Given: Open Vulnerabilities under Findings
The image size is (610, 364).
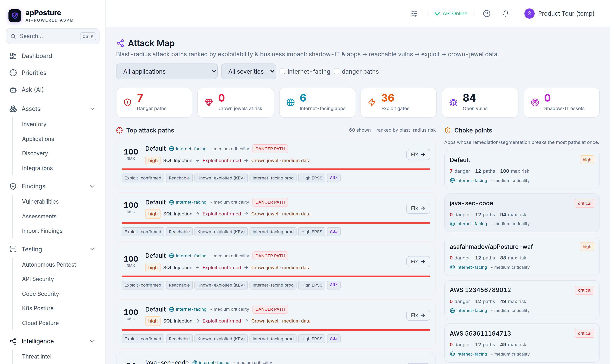Looking at the screenshot, I should click(40, 202).
